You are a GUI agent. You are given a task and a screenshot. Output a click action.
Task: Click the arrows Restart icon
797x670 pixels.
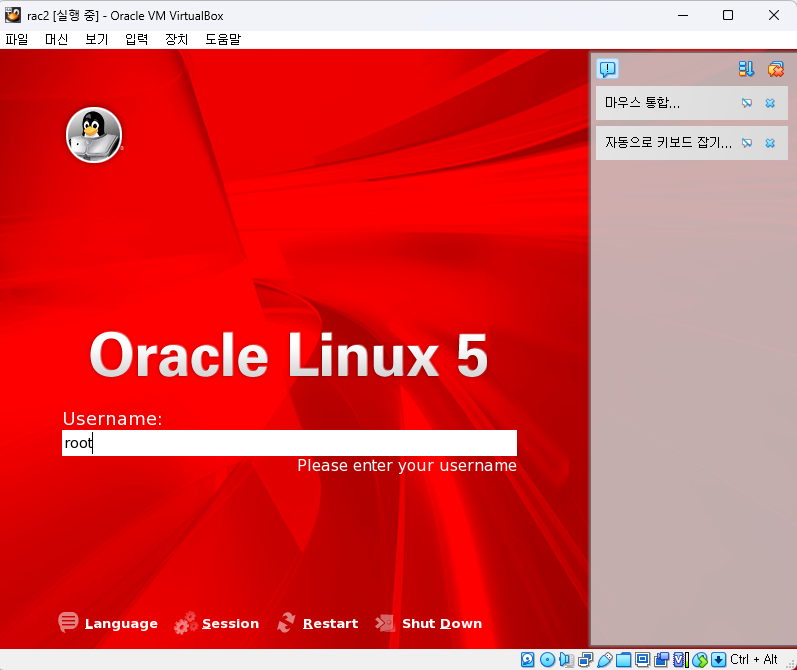[286, 622]
